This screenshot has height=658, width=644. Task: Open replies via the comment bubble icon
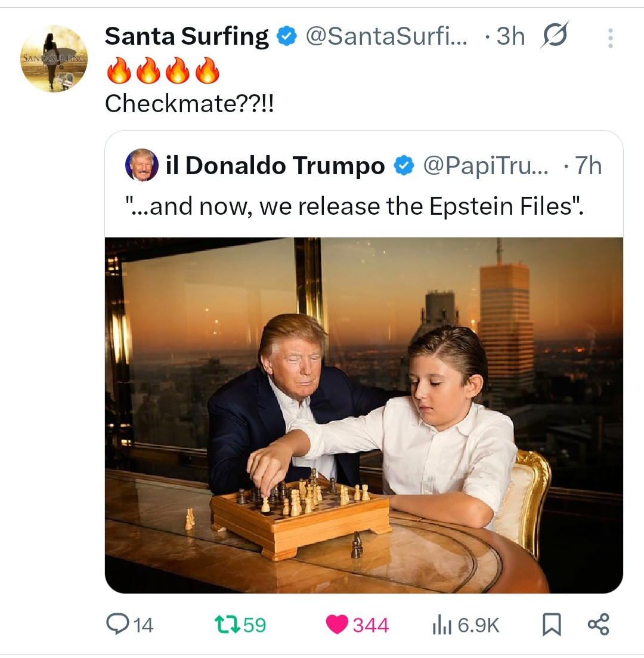click(115, 624)
